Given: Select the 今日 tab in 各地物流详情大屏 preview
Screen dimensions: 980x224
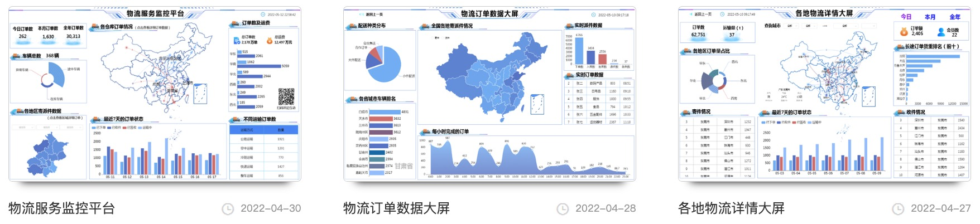Looking at the screenshot, I should tap(906, 17).
